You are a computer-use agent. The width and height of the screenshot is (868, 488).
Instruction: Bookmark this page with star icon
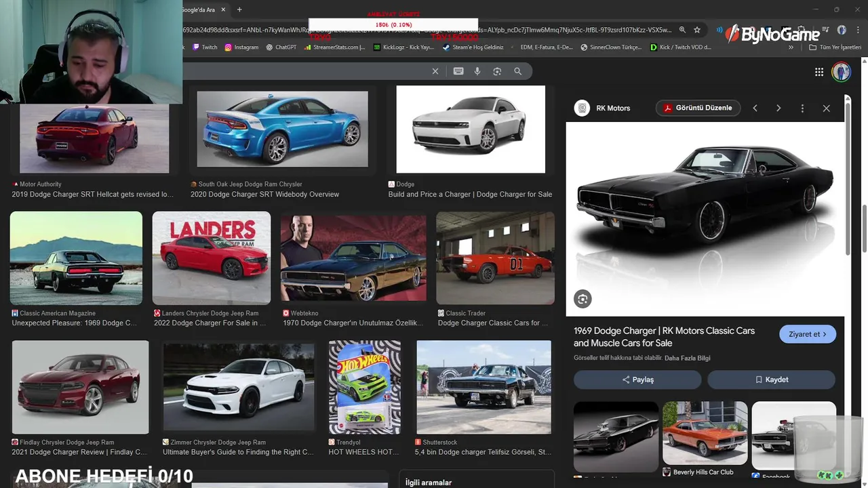[x=697, y=30]
